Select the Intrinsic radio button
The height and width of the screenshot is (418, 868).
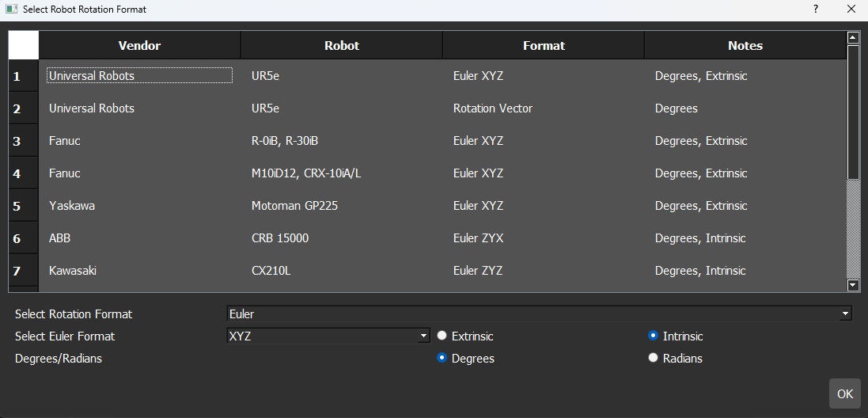click(654, 336)
